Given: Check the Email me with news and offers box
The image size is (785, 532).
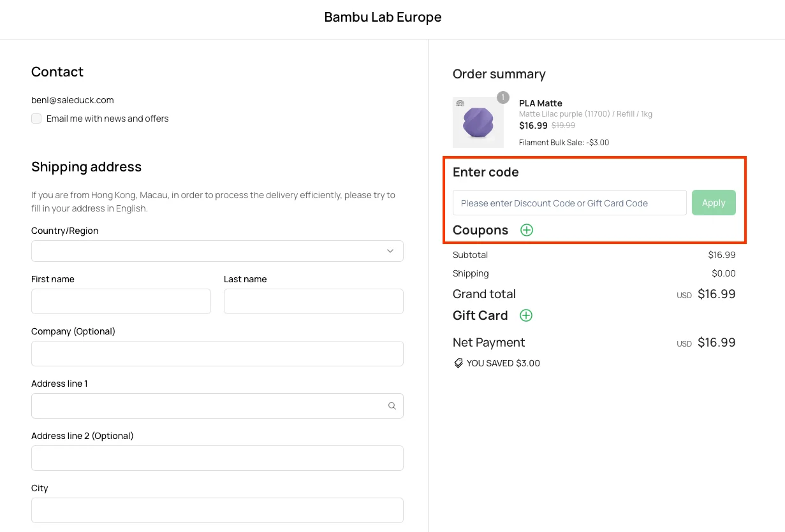Looking at the screenshot, I should pyautogui.click(x=36, y=119).
